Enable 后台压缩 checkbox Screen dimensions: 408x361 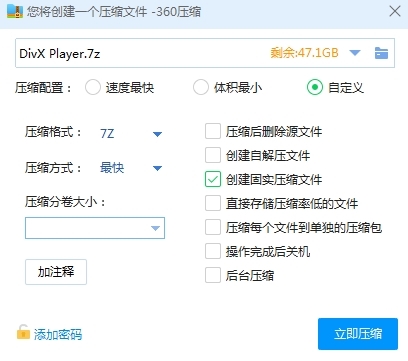coord(213,275)
